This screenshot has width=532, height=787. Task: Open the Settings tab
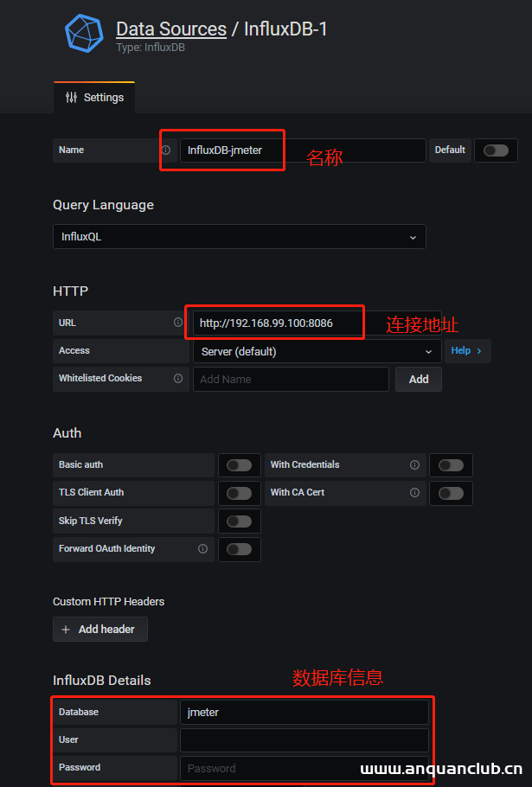pyautogui.click(x=94, y=98)
